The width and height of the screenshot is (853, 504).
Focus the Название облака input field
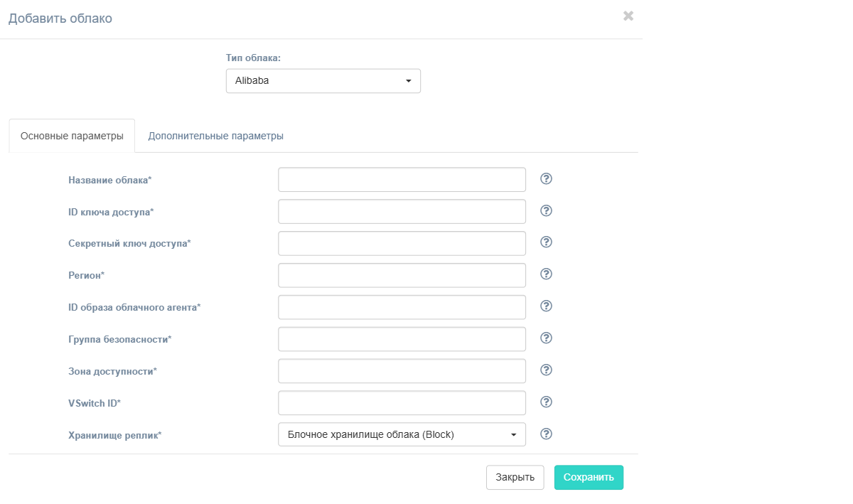pos(401,180)
